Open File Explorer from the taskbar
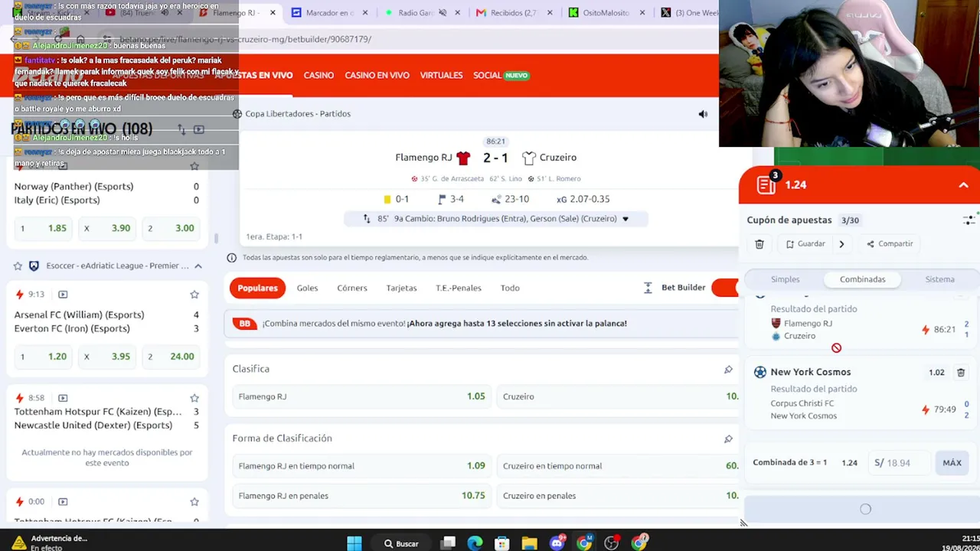Image resolution: width=980 pixels, height=551 pixels. [x=529, y=543]
